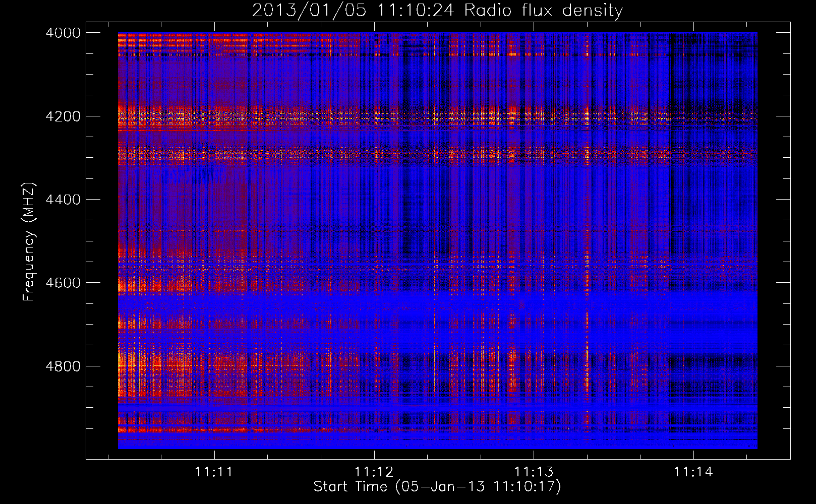816x504 pixels.
Task: Click the 11:14 time axis label
Action: click(693, 472)
